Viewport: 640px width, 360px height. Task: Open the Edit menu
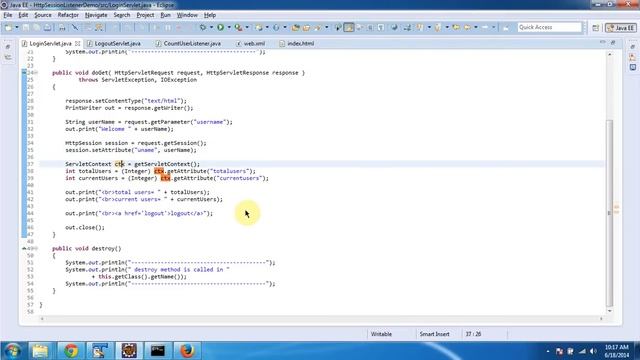click(23, 15)
